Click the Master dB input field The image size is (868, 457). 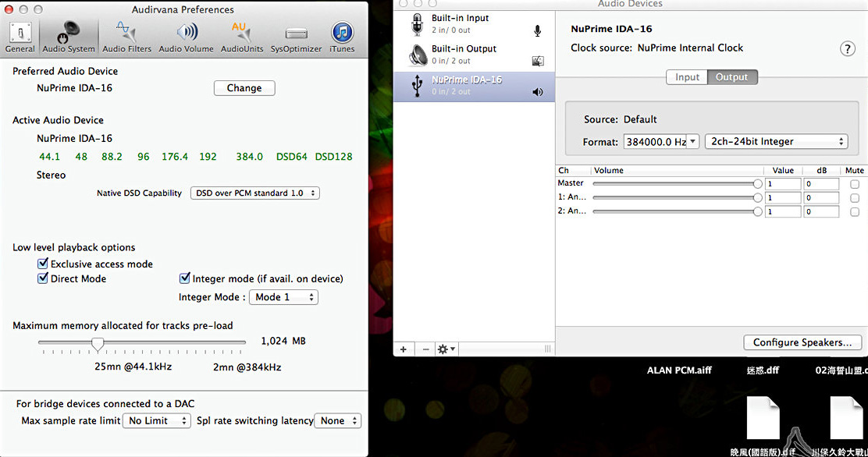click(821, 184)
